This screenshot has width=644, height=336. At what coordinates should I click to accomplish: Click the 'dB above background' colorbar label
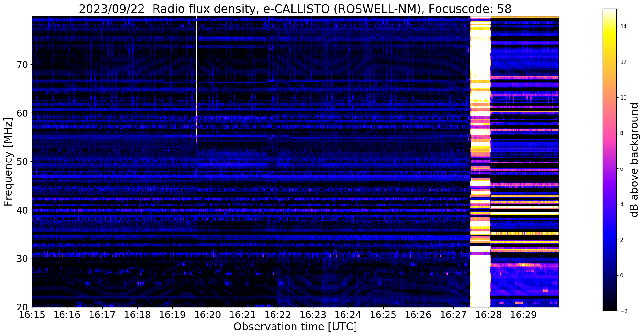click(x=635, y=160)
